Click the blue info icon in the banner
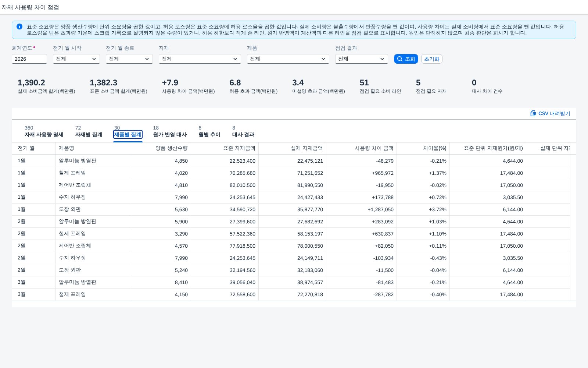Screen dimensions: 588x368 tap(19, 26)
